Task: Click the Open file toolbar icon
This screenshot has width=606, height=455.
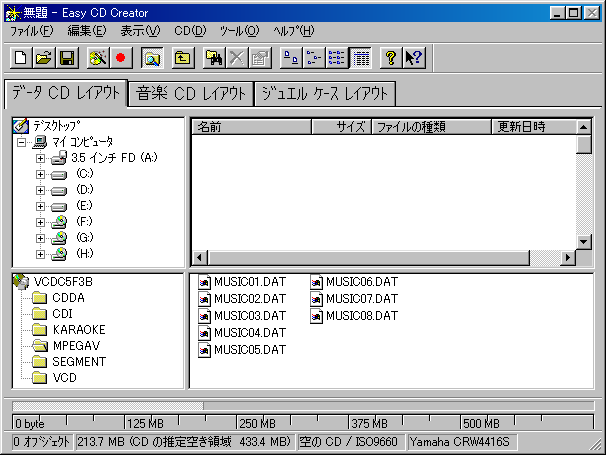Action: click(44, 58)
